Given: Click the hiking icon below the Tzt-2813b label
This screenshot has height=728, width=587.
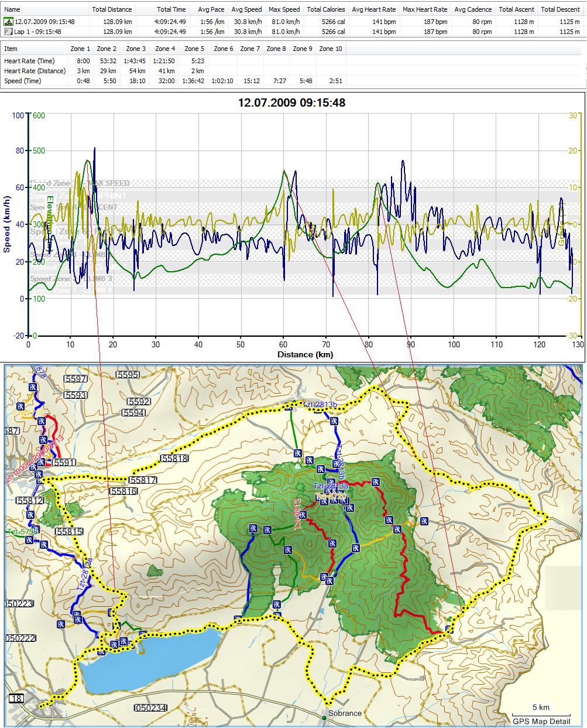Looking at the screenshot, I should coord(335,421).
